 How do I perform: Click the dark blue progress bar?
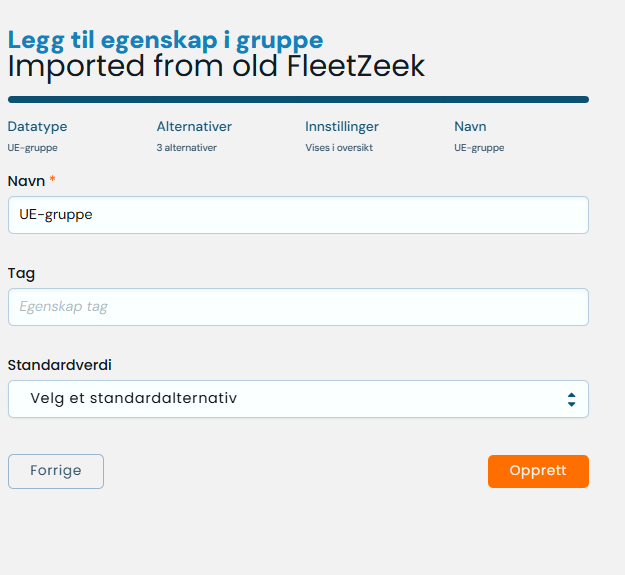(298, 100)
